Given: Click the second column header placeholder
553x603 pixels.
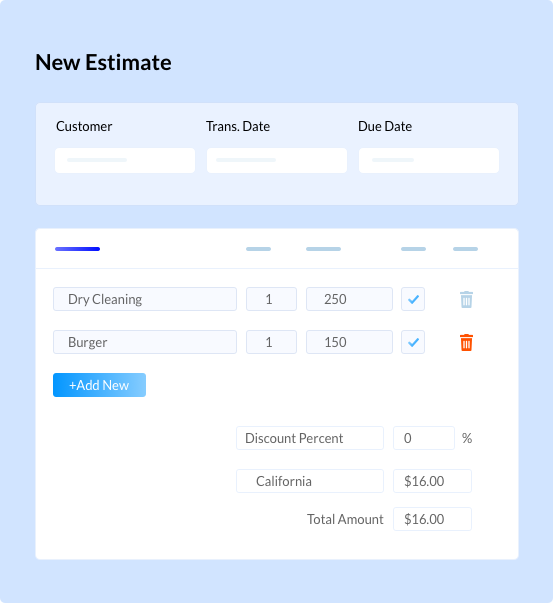Looking at the screenshot, I should pyautogui.click(x=258, y=249).
